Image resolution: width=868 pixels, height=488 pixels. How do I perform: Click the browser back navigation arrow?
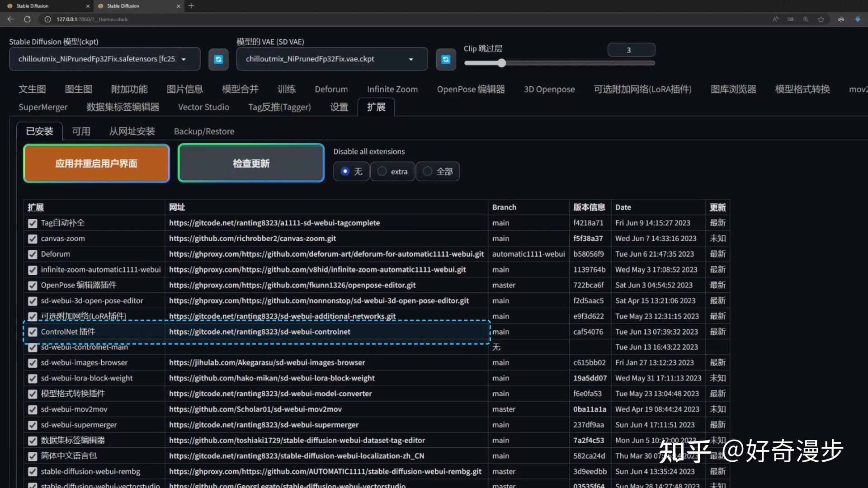pos(10,19)
